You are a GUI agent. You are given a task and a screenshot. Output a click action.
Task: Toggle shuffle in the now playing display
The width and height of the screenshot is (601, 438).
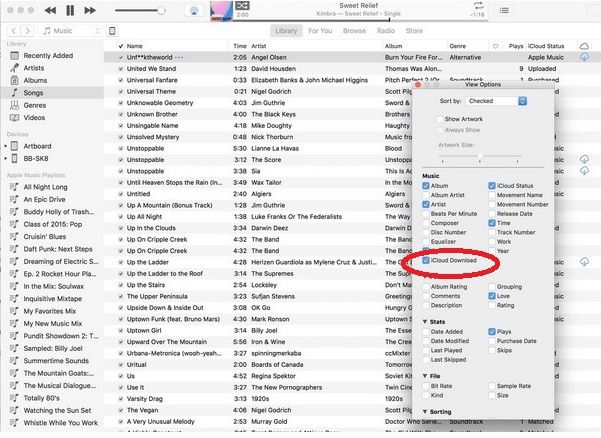[x=242, y=5]
